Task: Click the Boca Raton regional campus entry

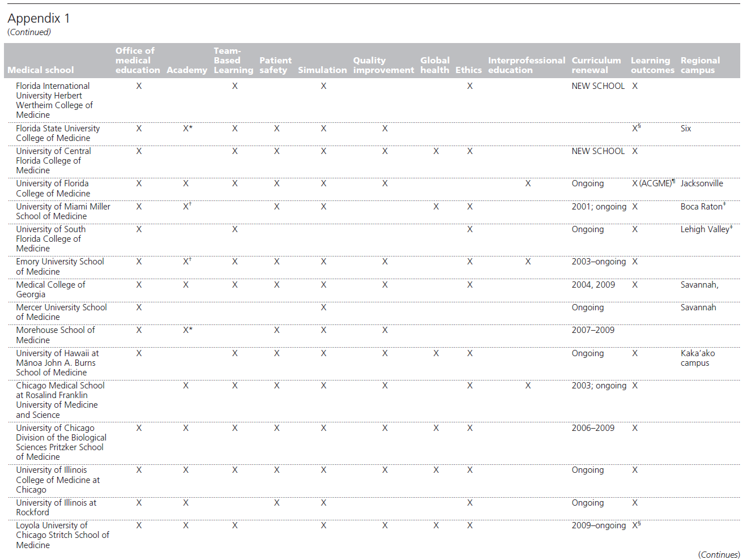Action: (703, 207)
